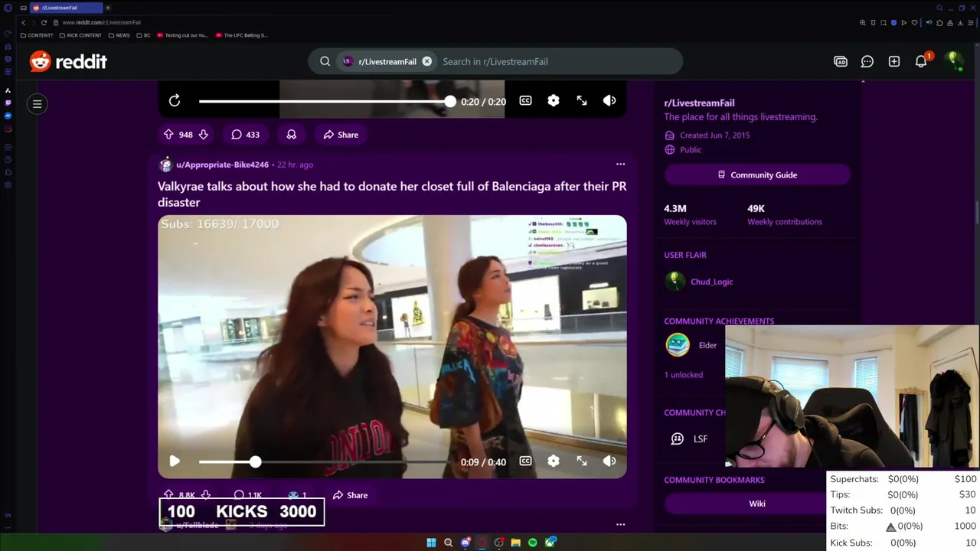Viewport: 980px width, 551px height.
Task: Mute the top video's volume
Action: click(x=609, y=101)
